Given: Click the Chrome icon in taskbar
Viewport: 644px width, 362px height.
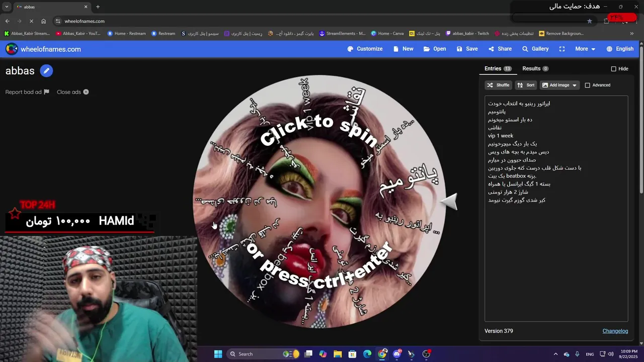Looking at the screenshot, I should point(382,354).
